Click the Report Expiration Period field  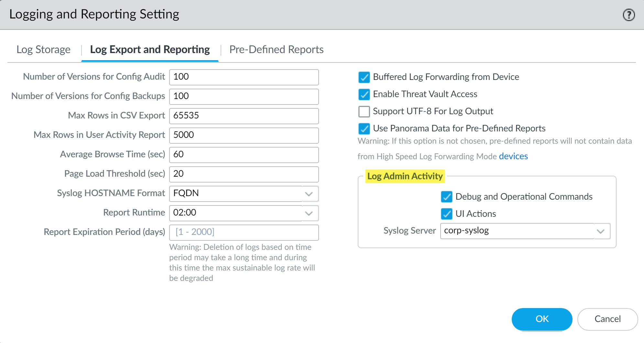point(244,232)
